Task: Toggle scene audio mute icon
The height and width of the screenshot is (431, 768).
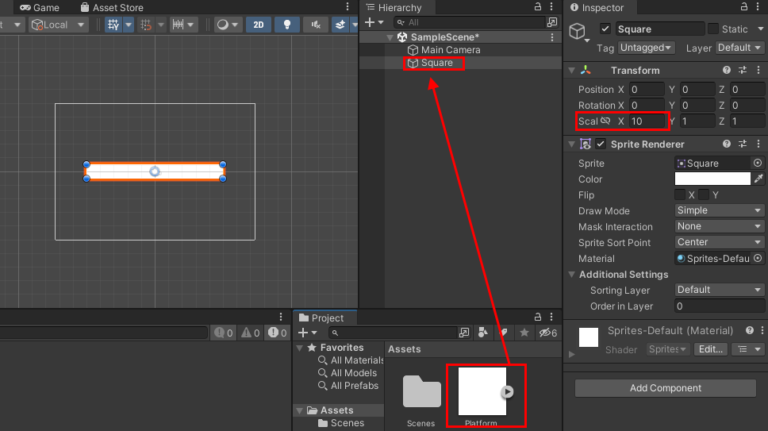Action: pyautogui.click(x=317, y=25)
